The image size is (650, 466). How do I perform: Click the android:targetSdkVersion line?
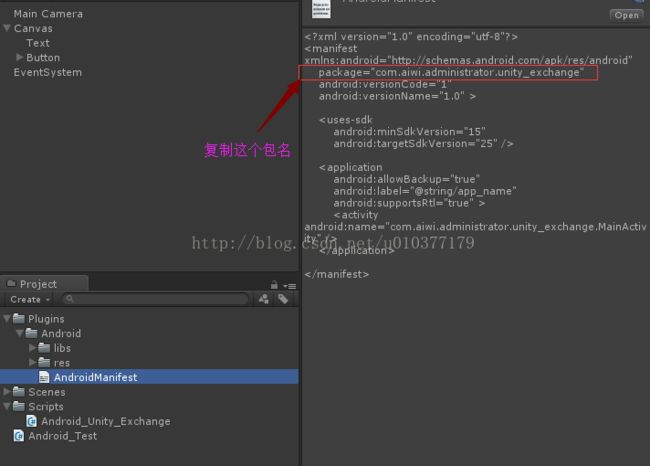(x=423, y=144)
